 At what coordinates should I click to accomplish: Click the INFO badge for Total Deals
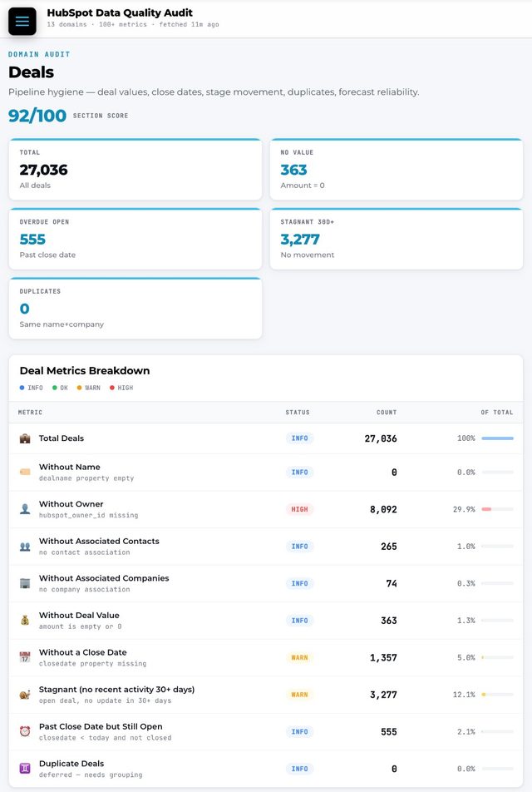(299, 438)
